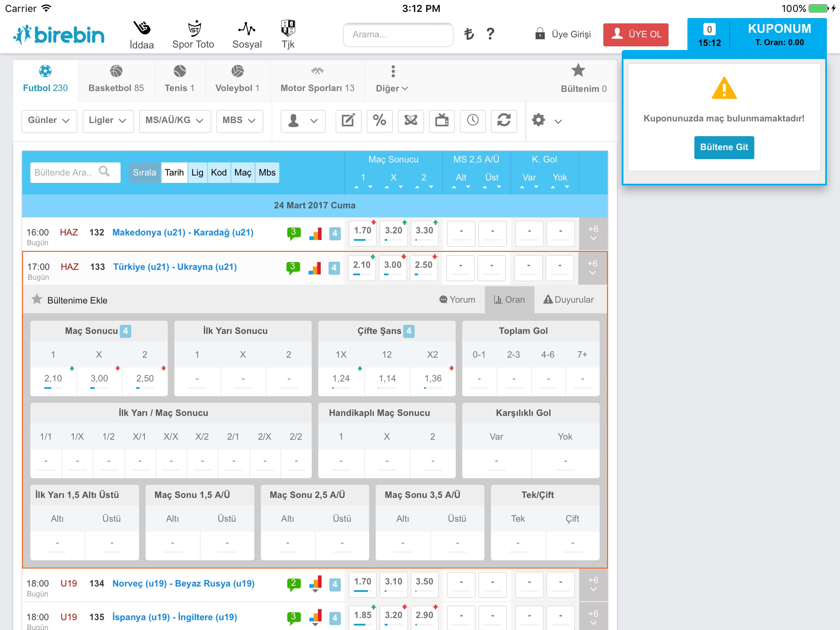Click the live TV icon in toolbar
This screenshot has height=630, width=840.
[x=442, y=121]
